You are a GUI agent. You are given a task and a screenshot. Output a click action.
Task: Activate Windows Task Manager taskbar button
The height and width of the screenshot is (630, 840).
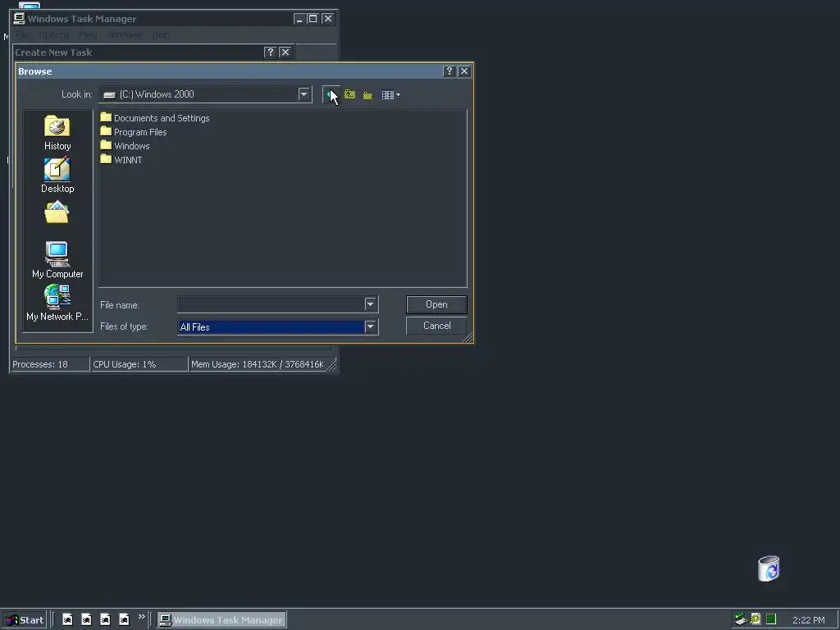click(221, 620)
